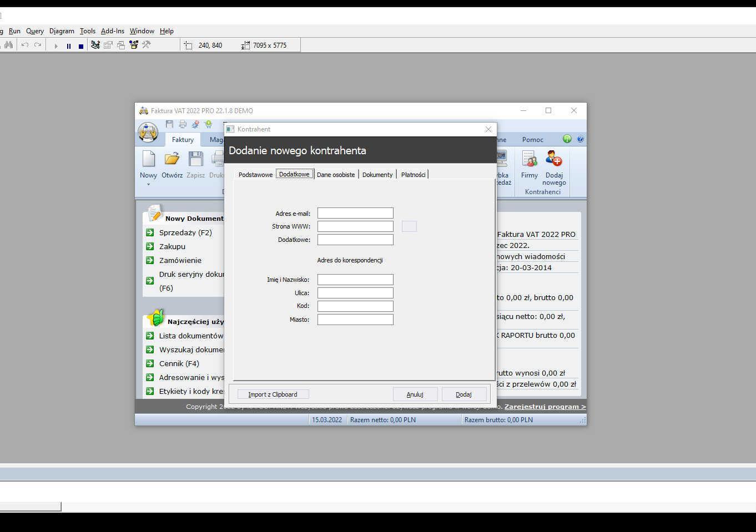Click the round application menu orb
The image size is (756, 532).
pos(148,132)
